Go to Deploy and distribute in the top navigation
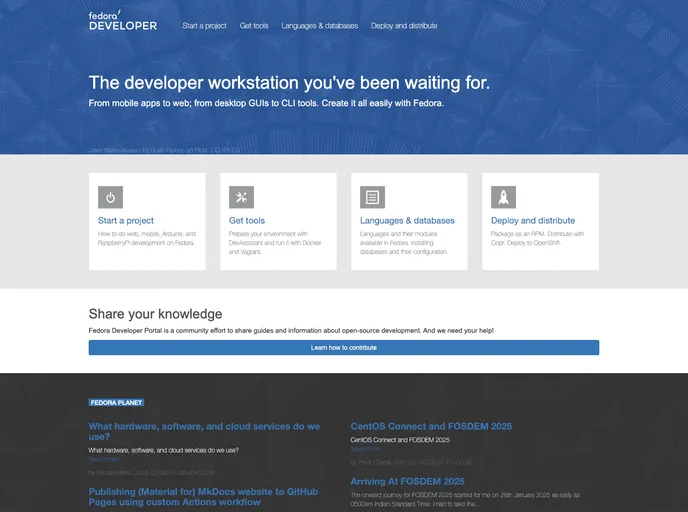 (404, 26)
